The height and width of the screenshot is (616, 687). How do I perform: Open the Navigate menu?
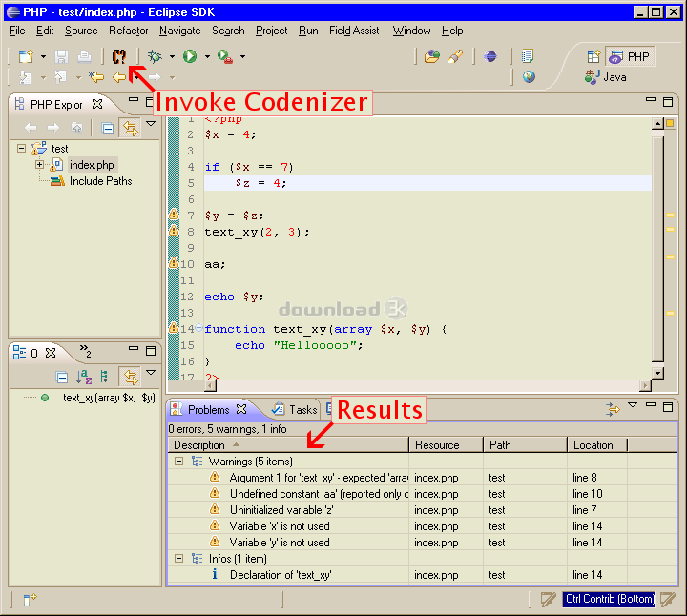click(x=180, y=31)
